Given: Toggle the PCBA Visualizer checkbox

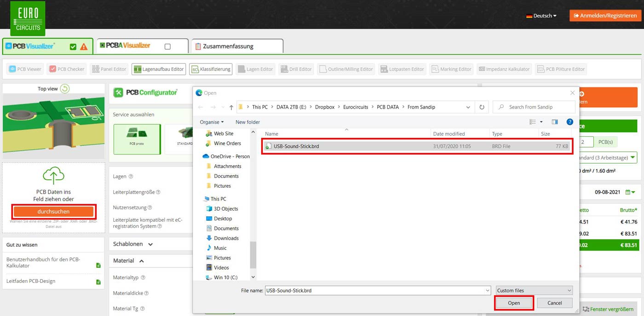Looking at the screenshot, I should [167, 46].
